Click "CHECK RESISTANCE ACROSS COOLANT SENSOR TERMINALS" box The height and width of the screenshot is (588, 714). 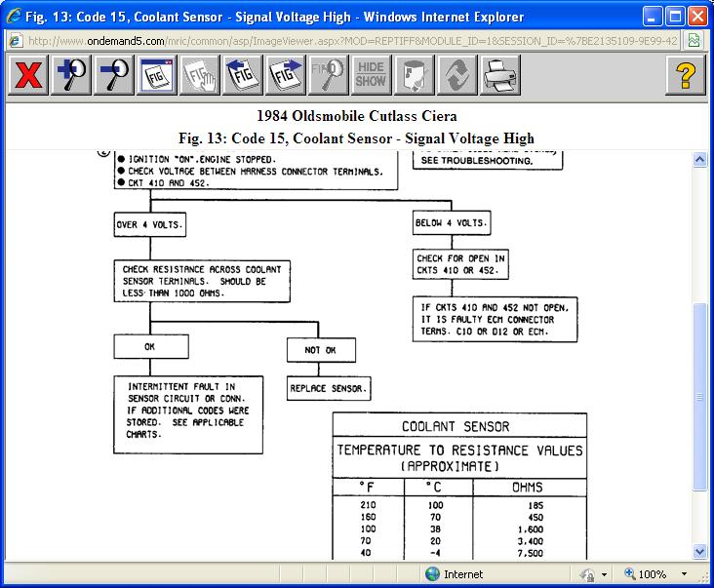tap(202, 281)
